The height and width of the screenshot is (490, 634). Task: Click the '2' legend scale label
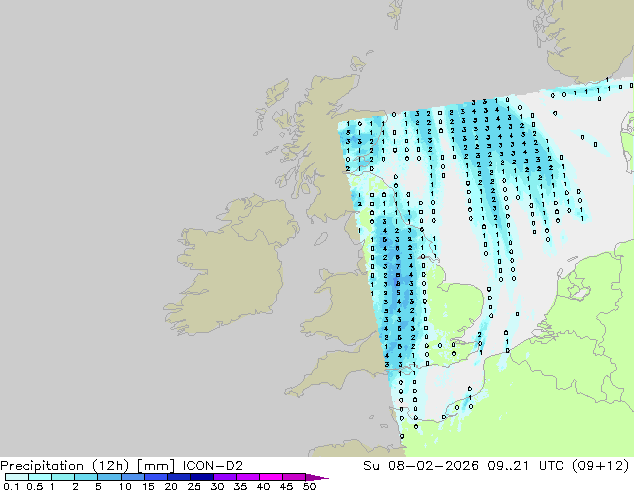75,486
